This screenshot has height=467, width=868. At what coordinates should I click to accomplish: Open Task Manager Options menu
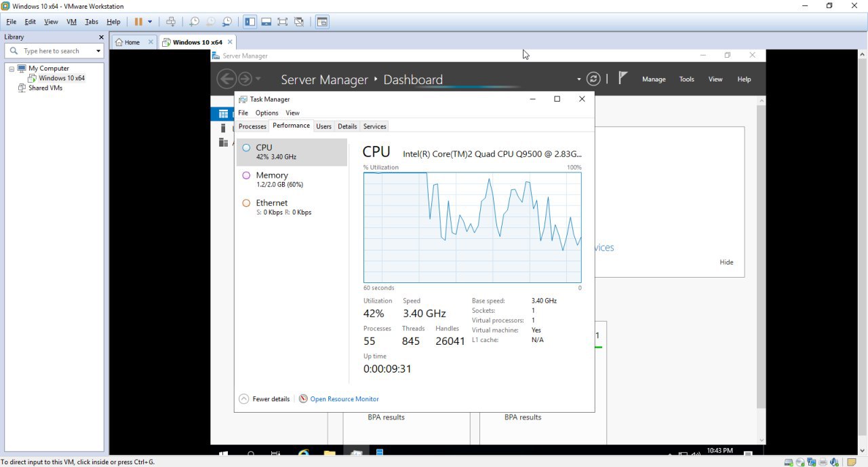click(267, 113)
